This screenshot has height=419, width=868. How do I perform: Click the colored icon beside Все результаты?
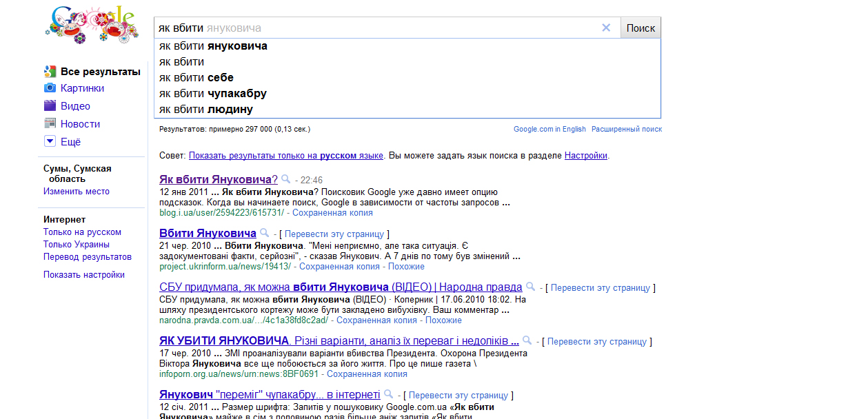tap(50, 71)
